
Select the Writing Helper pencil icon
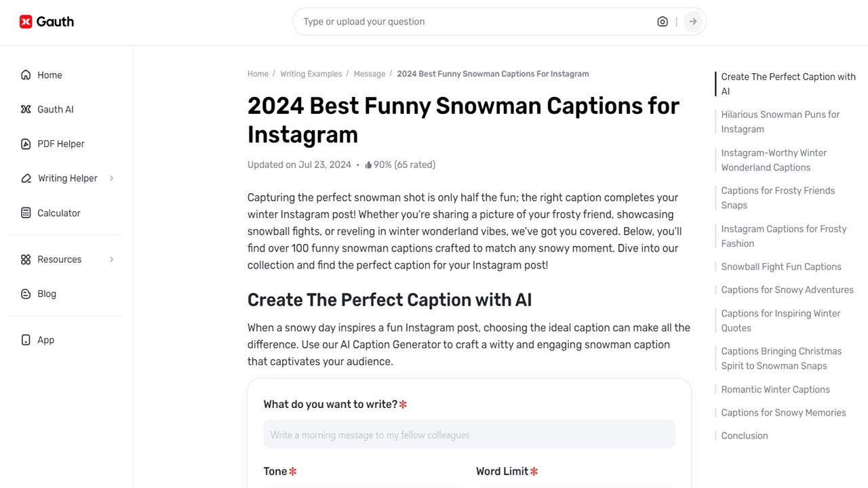25,178
